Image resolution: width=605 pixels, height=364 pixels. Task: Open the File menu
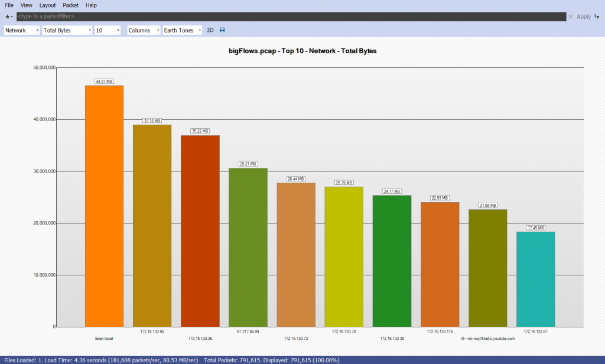(9, 5)
